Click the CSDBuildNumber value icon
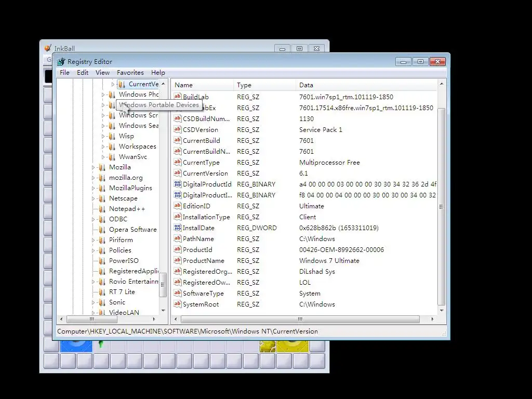The height and width of the screenshot is (399, 532). tap(178, 118)
